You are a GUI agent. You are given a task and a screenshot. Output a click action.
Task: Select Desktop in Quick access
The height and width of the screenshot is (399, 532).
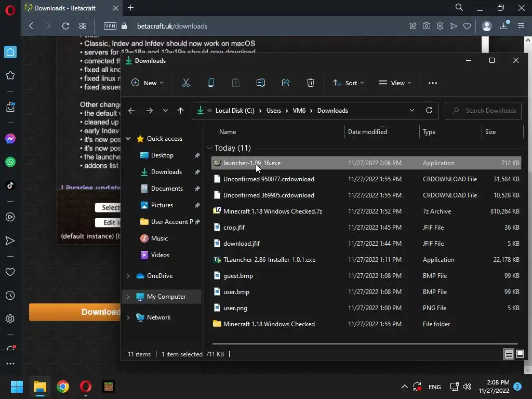click(x=162, y=155)
